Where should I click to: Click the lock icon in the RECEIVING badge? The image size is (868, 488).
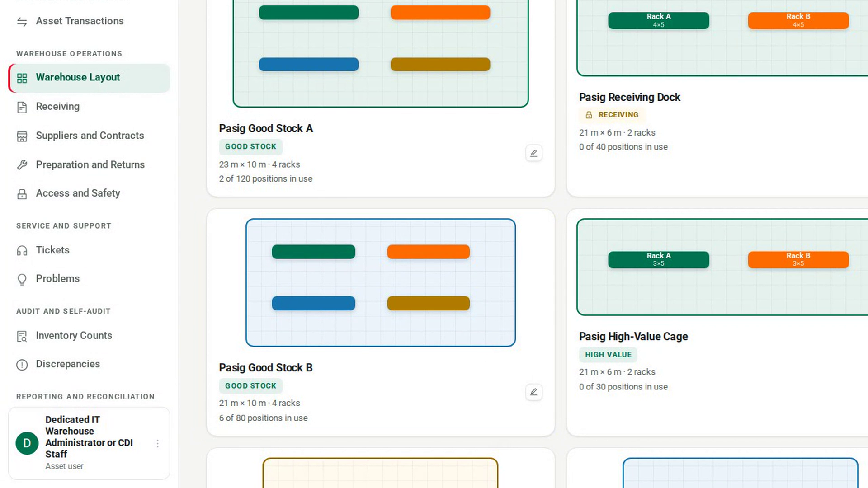(589, 115)
